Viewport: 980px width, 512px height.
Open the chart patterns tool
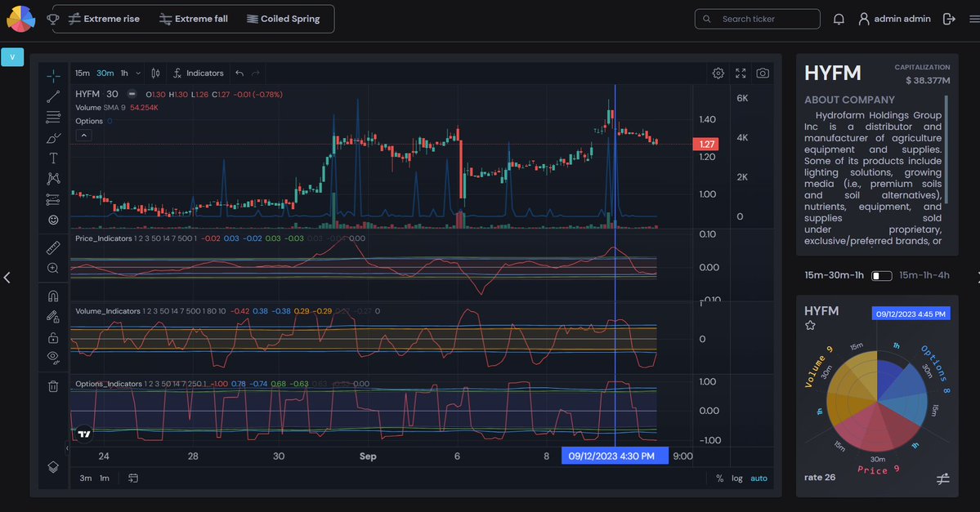click(x=53, y=179)
